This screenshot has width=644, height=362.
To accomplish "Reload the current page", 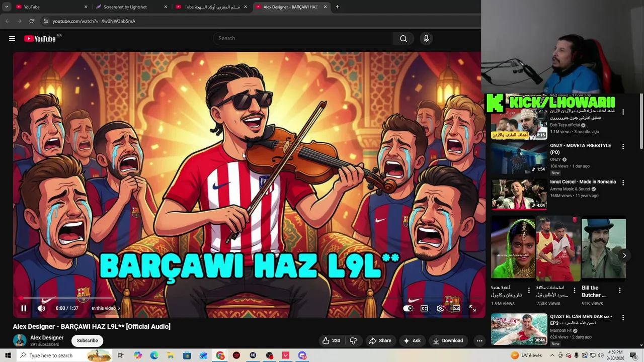I will (x=31, y=21).
